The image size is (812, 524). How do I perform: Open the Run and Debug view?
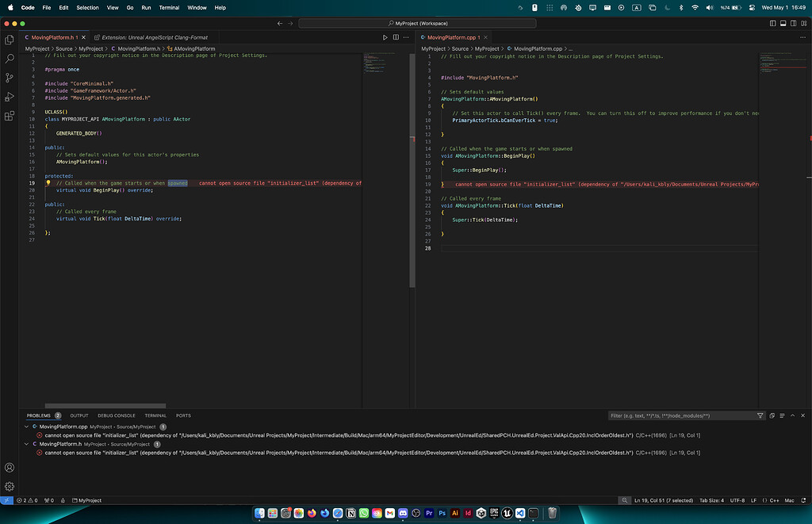(x=10, y=97)
